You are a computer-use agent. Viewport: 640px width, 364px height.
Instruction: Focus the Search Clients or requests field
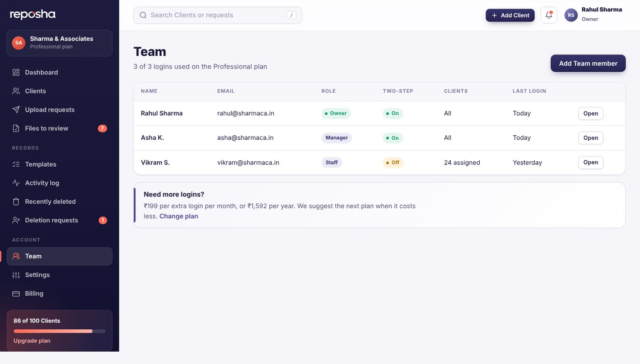(x=218, y=15)
